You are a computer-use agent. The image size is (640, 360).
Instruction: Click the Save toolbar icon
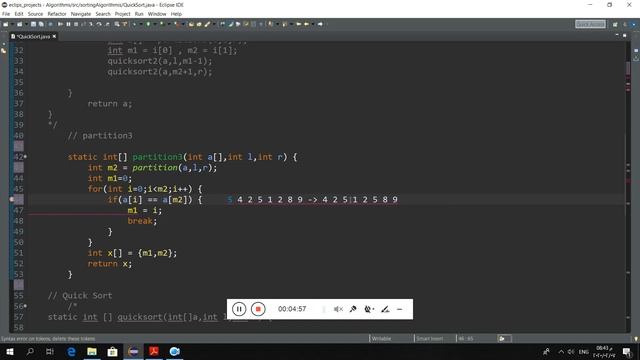pyautogui.click(x=33, y=24)
